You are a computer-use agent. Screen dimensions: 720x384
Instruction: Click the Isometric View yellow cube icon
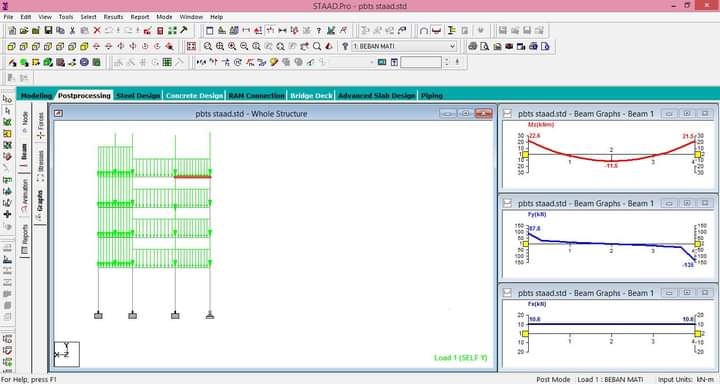pos(84,46)
